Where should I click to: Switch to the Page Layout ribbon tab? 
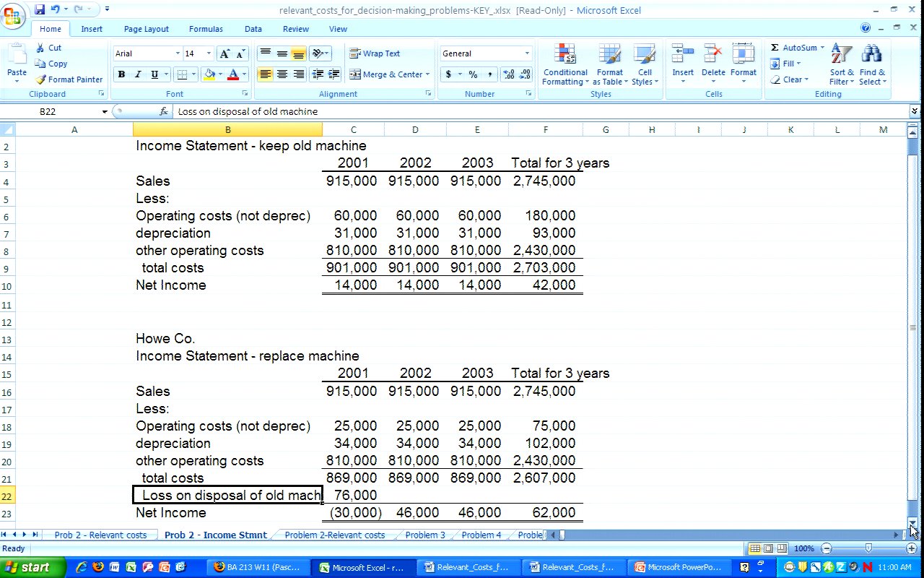click(146, 29)
